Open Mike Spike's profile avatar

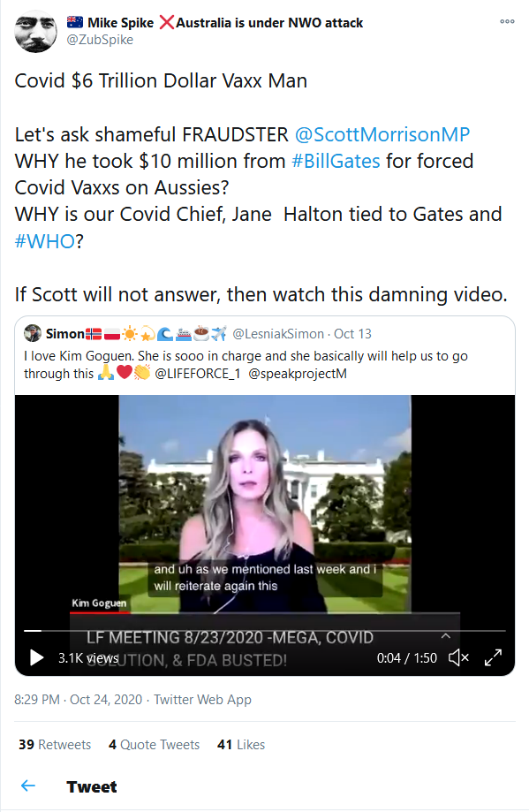(x=35, y=31)
